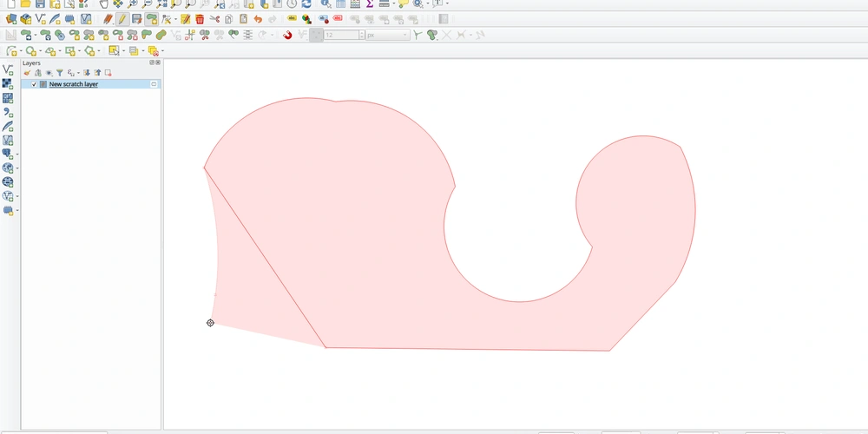Delete selected features with the red trash icon

[200, 19]
